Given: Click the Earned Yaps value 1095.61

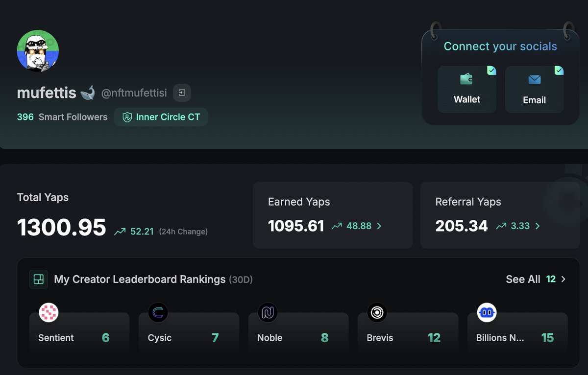Looking at the screenshot, I should (x=296, y=226).
